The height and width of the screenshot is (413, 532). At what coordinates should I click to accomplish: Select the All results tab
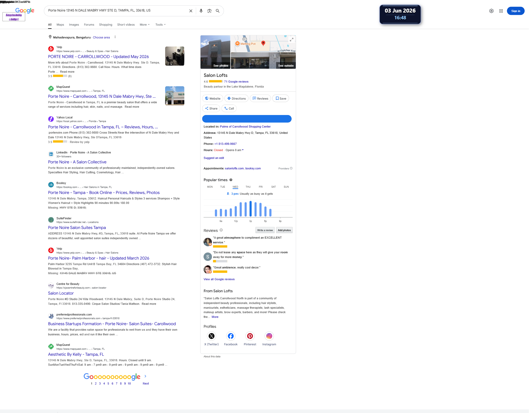coord(50,25)
